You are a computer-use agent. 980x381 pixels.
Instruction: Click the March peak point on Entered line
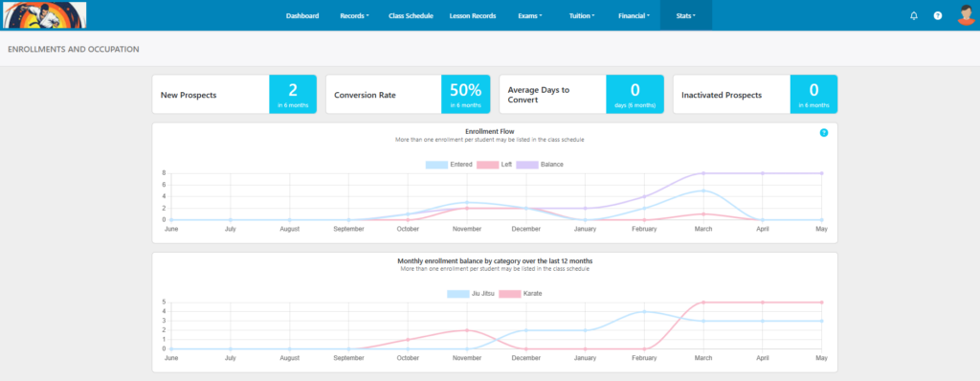pos(703,190)
